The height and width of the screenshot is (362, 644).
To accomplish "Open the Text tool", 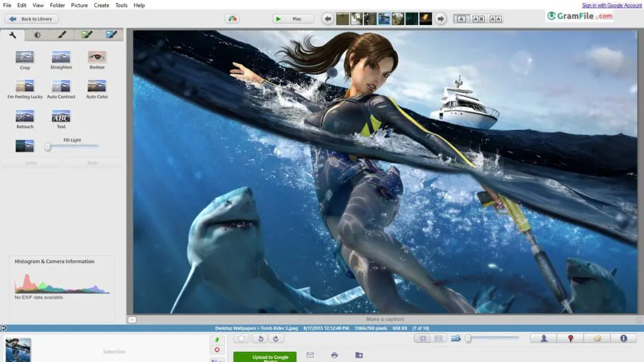I will tap(61, 119).
